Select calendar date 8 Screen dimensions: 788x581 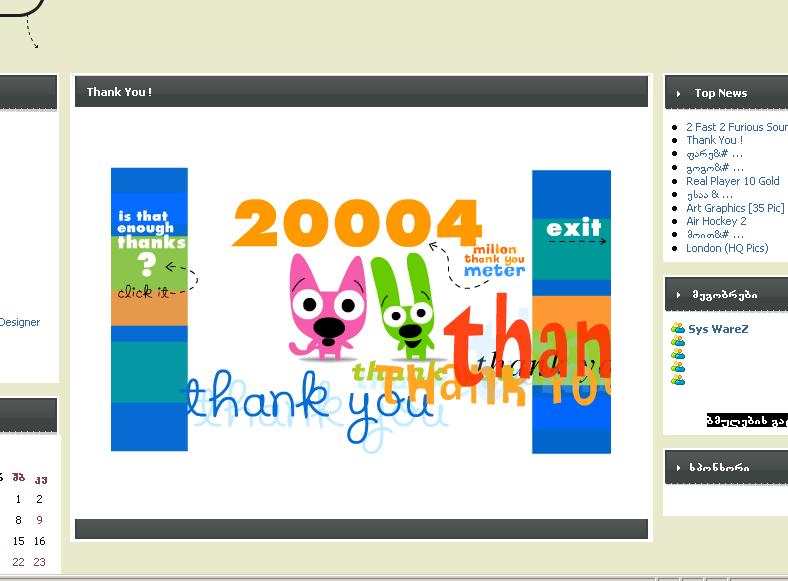[18, 520]
